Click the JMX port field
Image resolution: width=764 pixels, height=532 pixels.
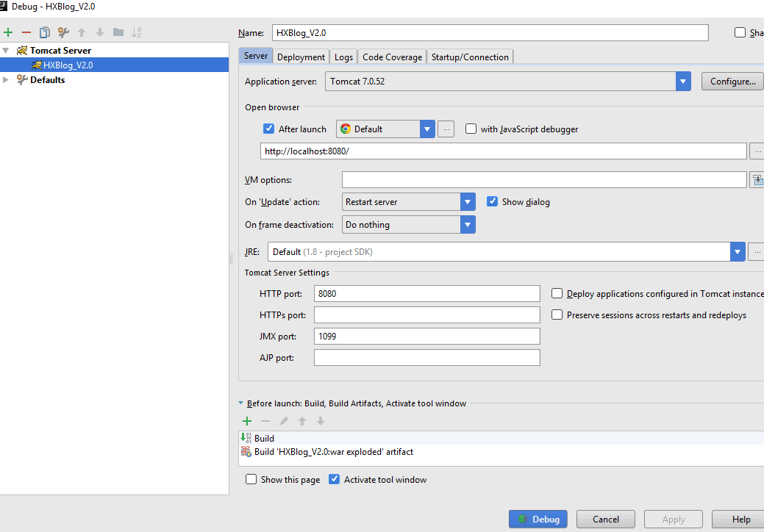(426, 337)
